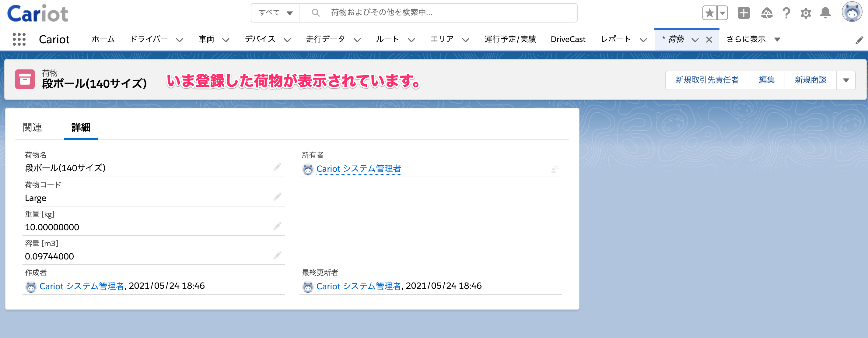868x338 pixels.
Task: Click the 最終更新者 avatar icon
Action: [x=308, y=287]
